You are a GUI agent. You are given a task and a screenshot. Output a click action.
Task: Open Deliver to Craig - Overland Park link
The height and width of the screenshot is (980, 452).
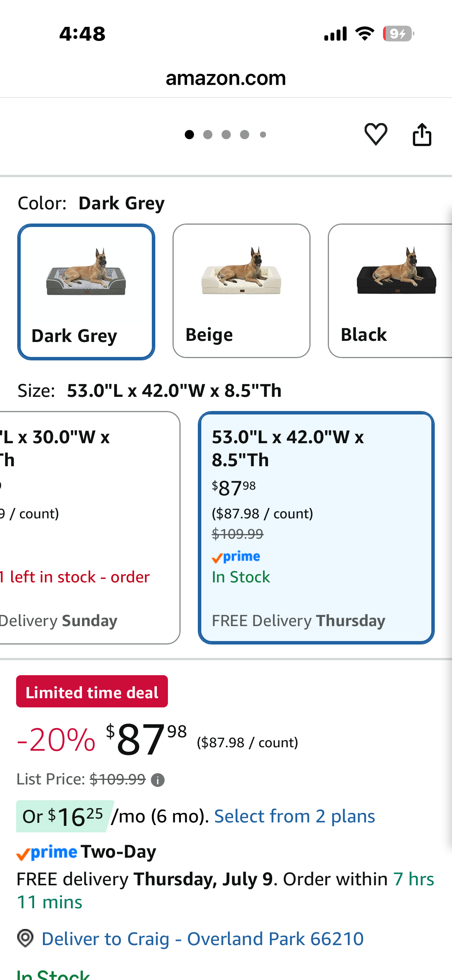(x=202, y=939)
